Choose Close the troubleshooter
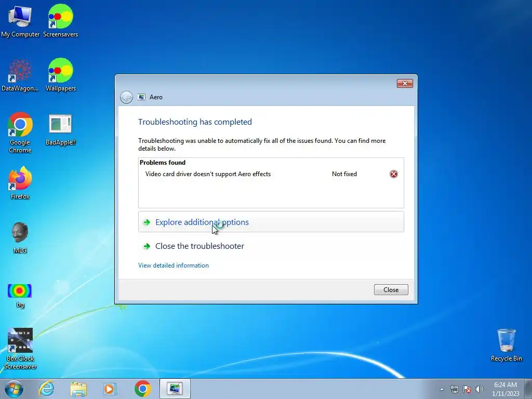Screen dimensions: 532x399 click(271, 246)
